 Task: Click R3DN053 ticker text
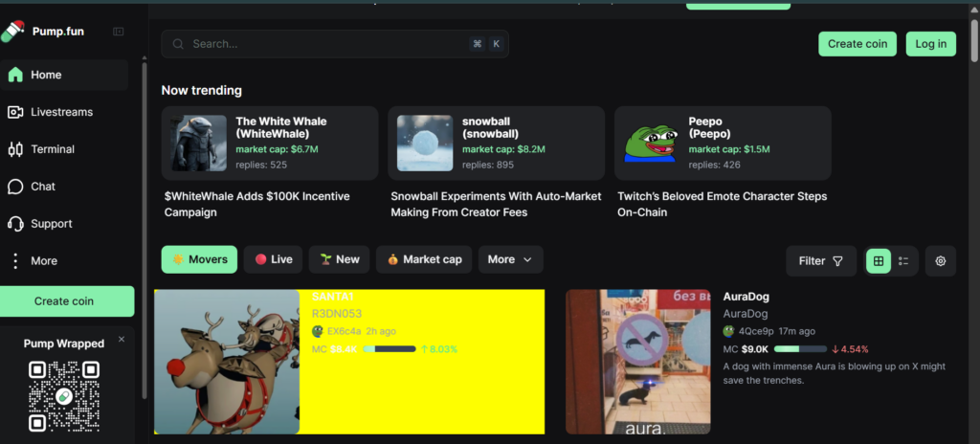pos(337,314)
